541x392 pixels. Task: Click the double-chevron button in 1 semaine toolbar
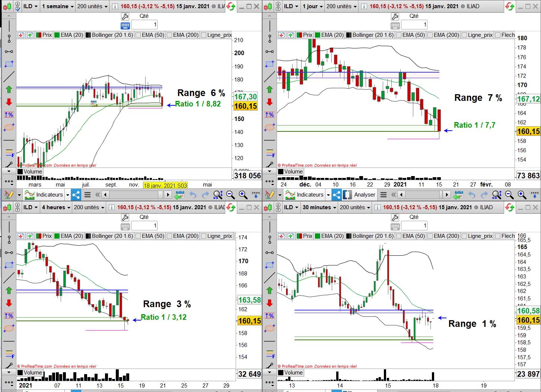[98, 195]
